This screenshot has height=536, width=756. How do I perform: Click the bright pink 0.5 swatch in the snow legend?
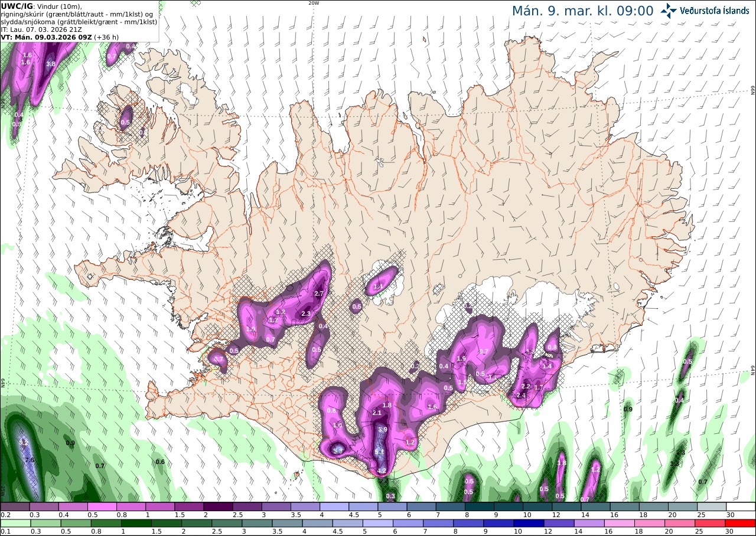[x=102, y=506]
